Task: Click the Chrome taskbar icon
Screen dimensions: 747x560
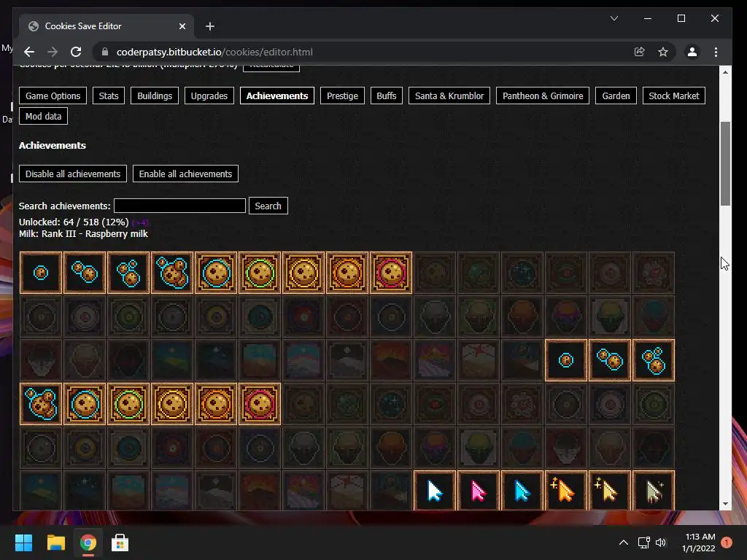Action: [x=88, y=542]
